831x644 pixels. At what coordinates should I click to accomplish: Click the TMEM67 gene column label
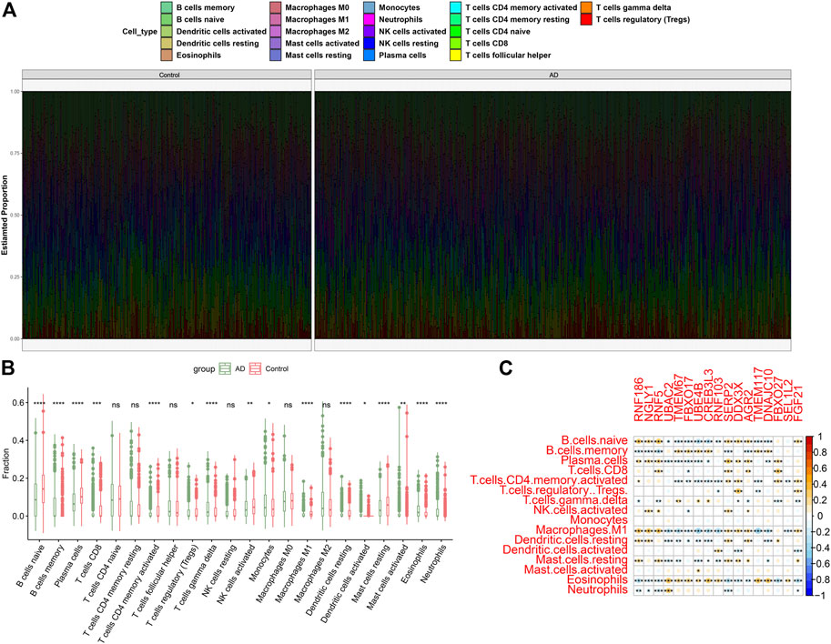[678, 398]
